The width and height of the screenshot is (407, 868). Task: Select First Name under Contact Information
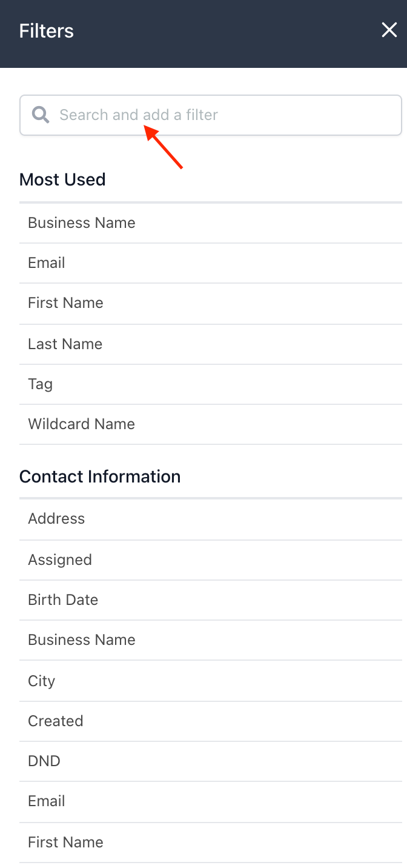[65, 843]
